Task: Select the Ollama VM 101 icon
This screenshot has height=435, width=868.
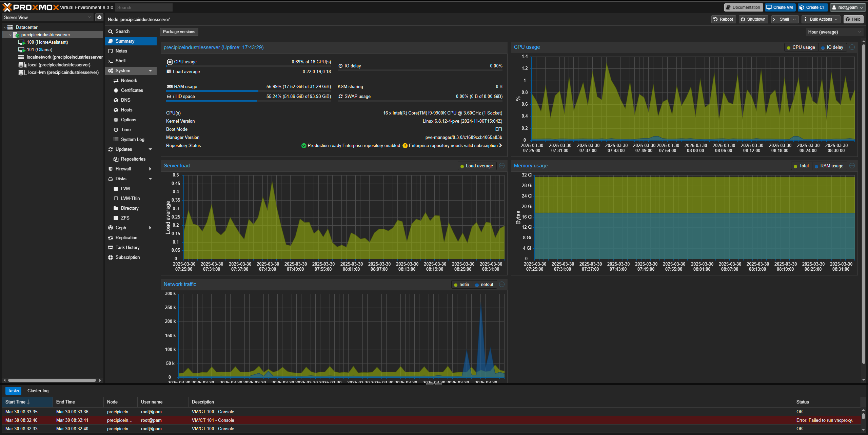Action: [x=22, y=50]
